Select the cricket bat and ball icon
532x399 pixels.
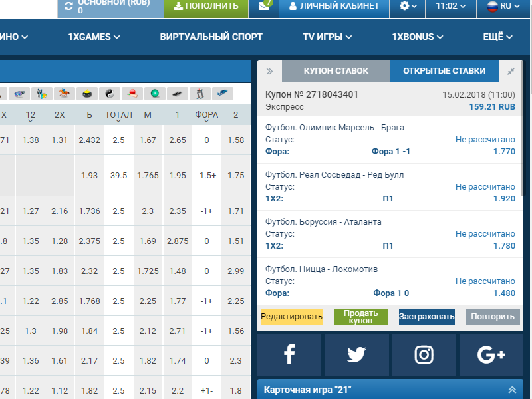[x=132, y=94]
